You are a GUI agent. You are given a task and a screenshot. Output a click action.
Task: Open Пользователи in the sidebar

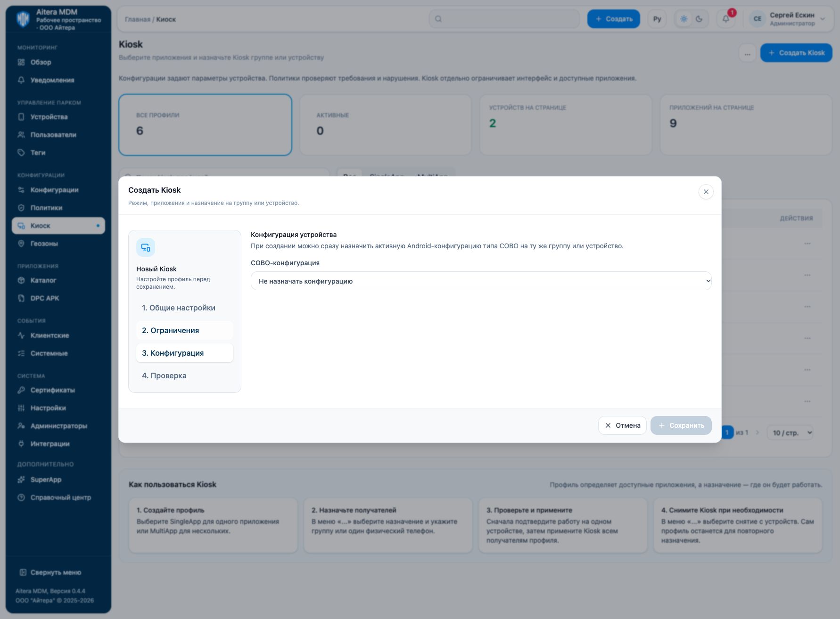58,135
